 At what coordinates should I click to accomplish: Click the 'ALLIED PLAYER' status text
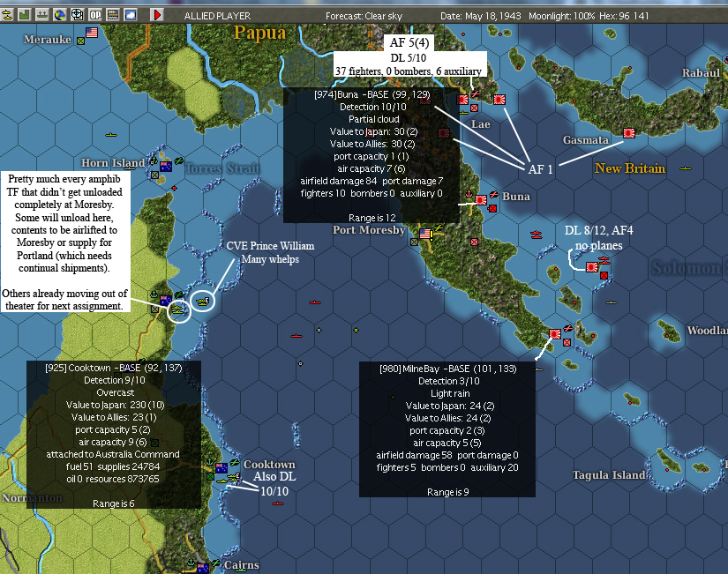coord(217,16)
